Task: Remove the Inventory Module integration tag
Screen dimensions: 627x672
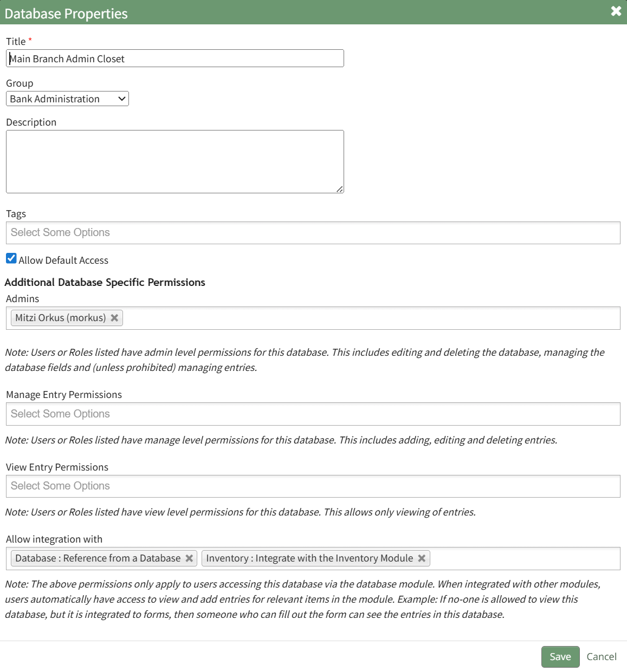Action: coord(422,558)
